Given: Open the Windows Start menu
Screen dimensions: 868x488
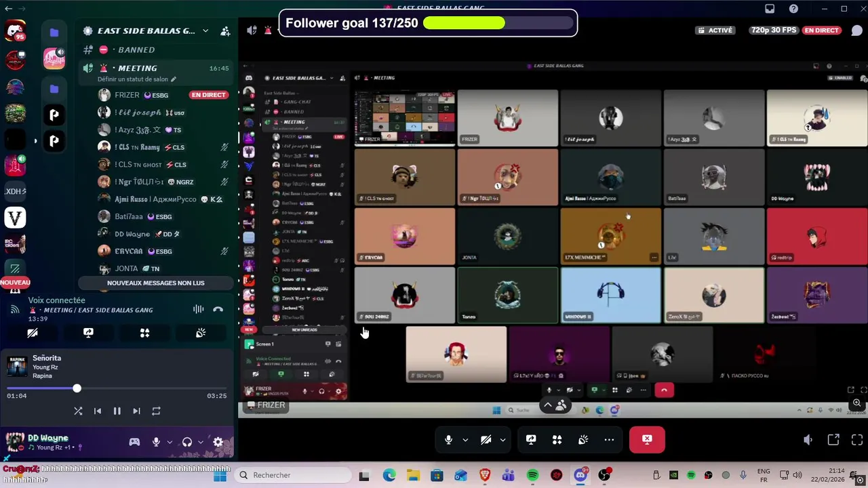Looking at the screenshot, I should point(220,476).
